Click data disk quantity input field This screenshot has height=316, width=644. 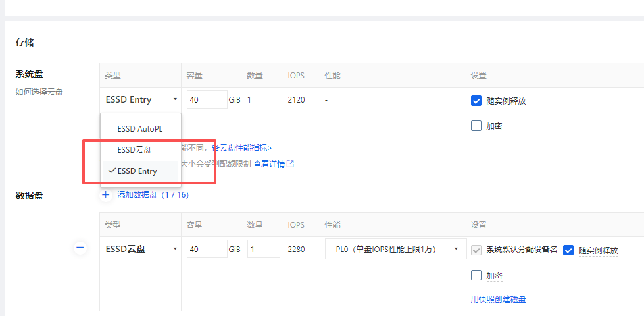[263, 249]
